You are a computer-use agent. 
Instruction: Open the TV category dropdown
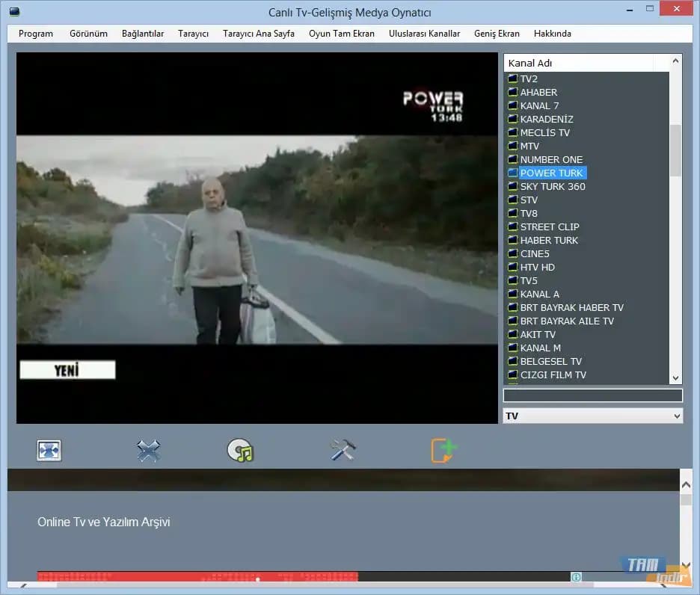point(592,416)
